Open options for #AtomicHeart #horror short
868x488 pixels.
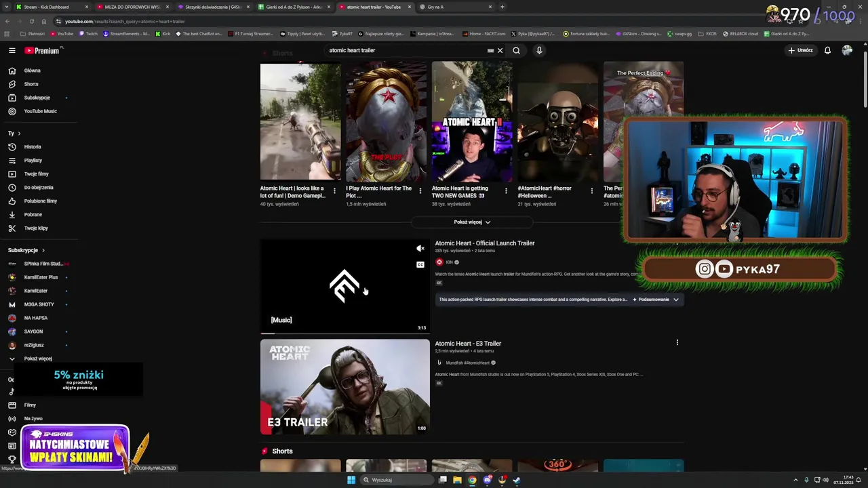(591, 191)
